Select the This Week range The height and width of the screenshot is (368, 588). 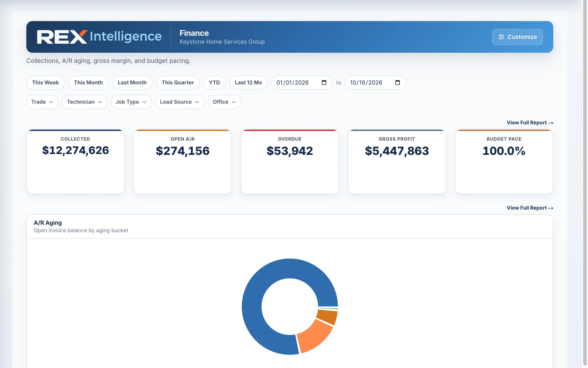(x=45, y=82)
